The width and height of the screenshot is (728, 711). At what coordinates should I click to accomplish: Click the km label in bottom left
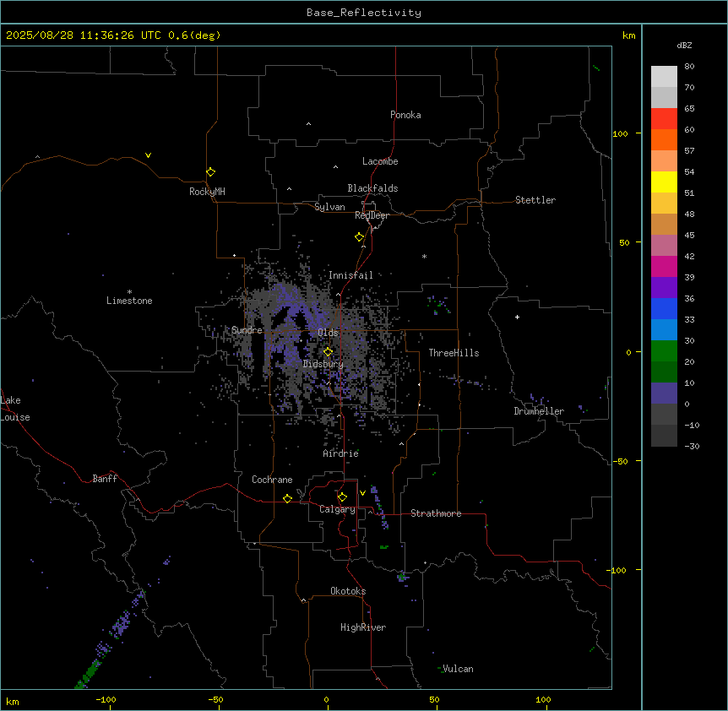pyautogui.click(x=13, y=701)
